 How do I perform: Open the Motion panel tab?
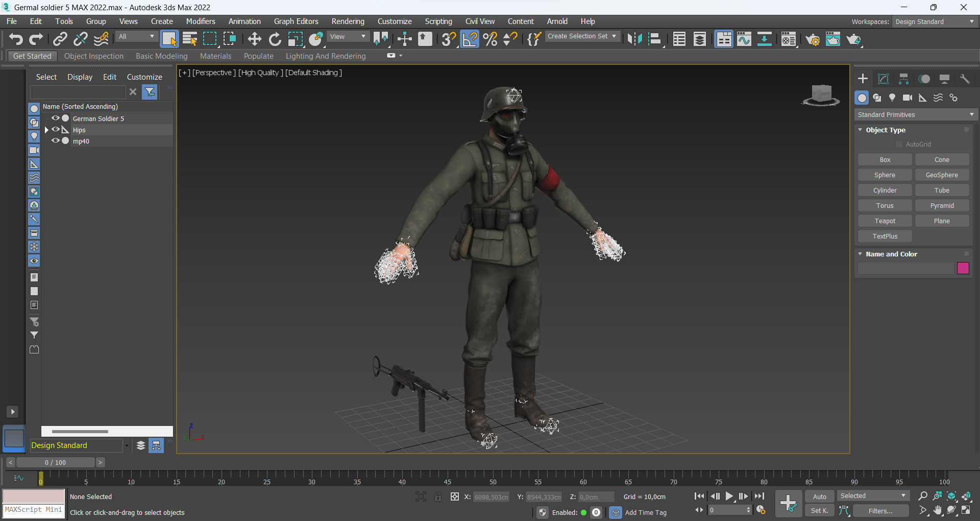click(x=924, y=79)
